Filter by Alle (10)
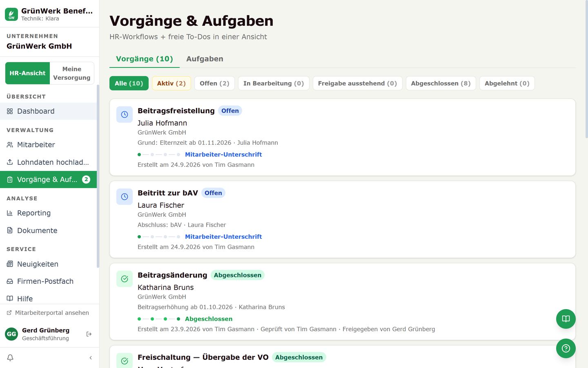Screen dimensions: 588x368 click(x=129, y=83)
